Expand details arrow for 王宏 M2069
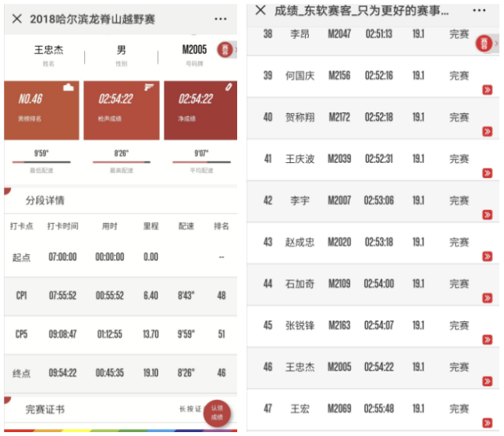 point(488,422)
